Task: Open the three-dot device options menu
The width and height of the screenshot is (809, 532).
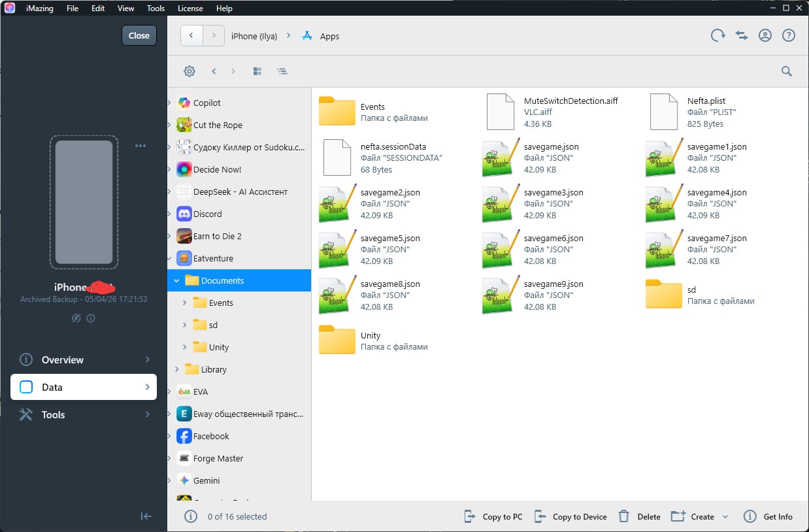Action: (x=140, y=146)
